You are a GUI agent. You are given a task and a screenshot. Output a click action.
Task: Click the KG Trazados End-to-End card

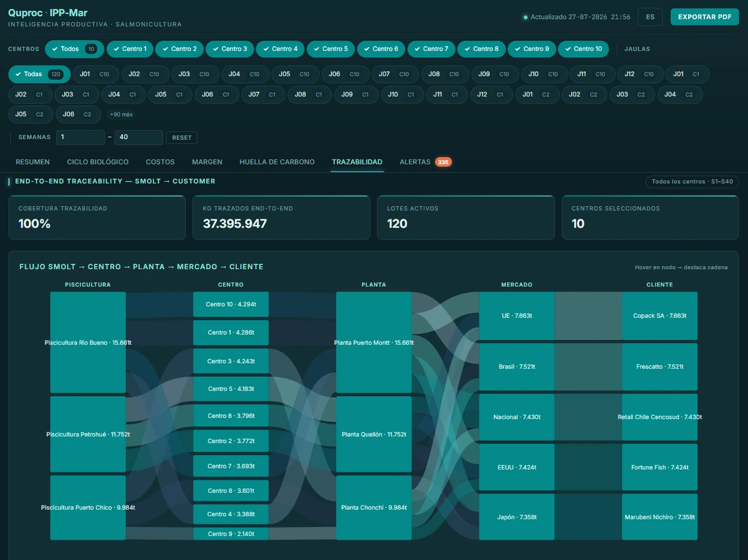[282, 218]
